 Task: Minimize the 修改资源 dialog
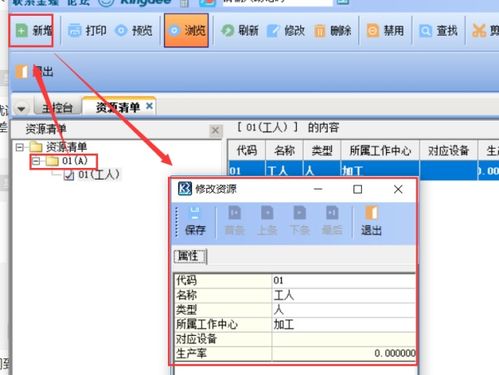tap(318, 189)
